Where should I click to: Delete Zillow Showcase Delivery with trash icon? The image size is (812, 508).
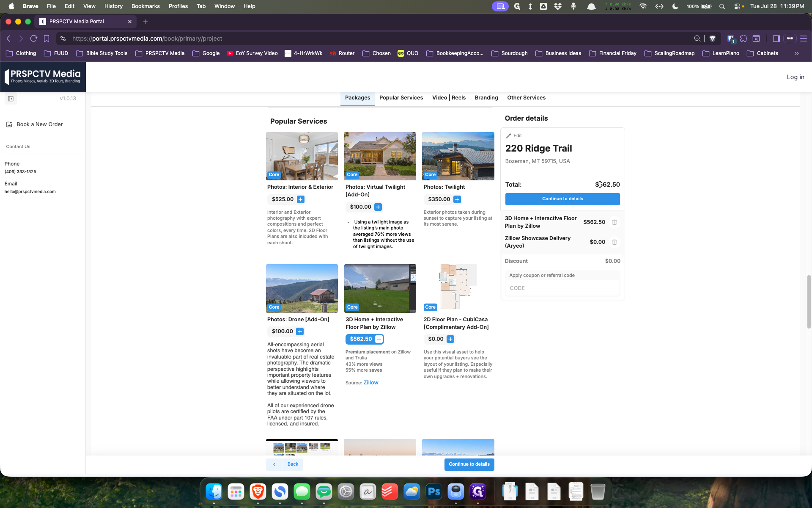pos(614,242)
